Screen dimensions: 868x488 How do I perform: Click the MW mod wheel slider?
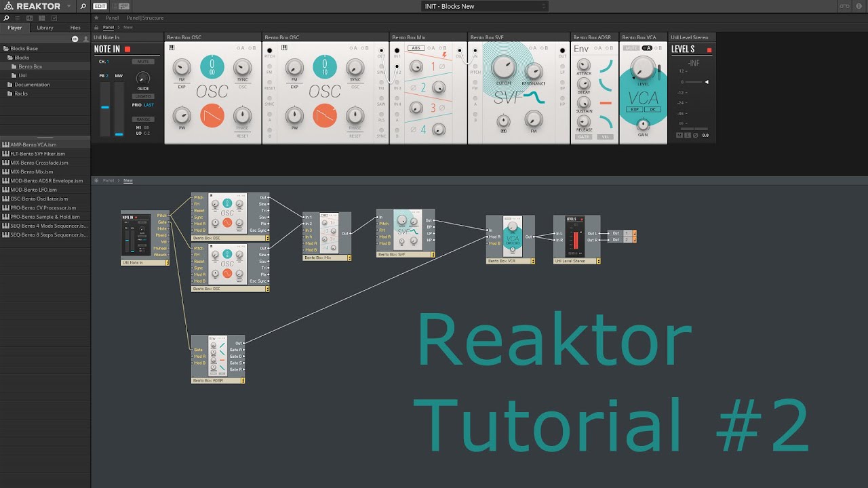(x=119, y=108)
